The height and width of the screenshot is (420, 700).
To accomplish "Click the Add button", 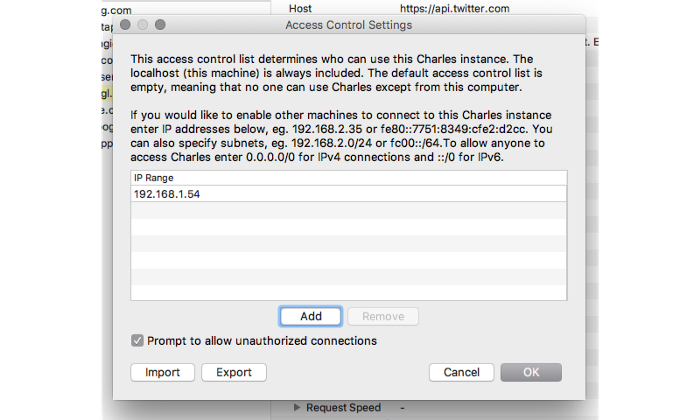I will pyautogui.click(x=311, y=316).
